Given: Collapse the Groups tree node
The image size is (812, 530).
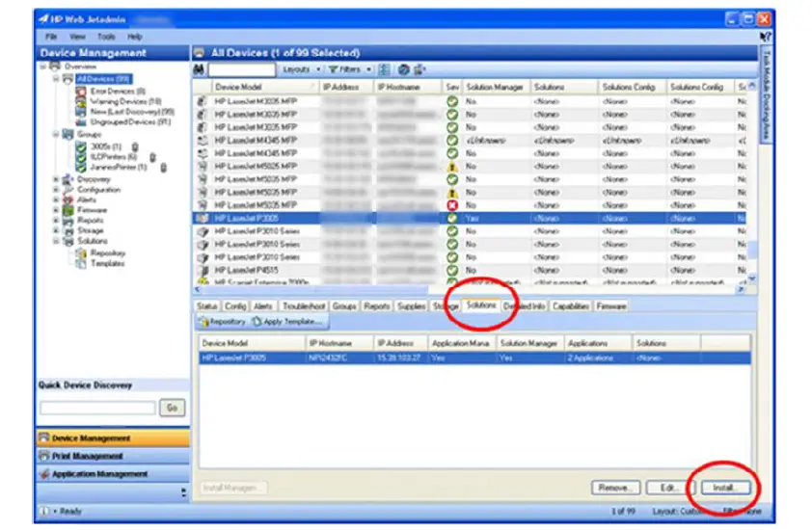Looking at the screenshot, I should click(56, 135).
